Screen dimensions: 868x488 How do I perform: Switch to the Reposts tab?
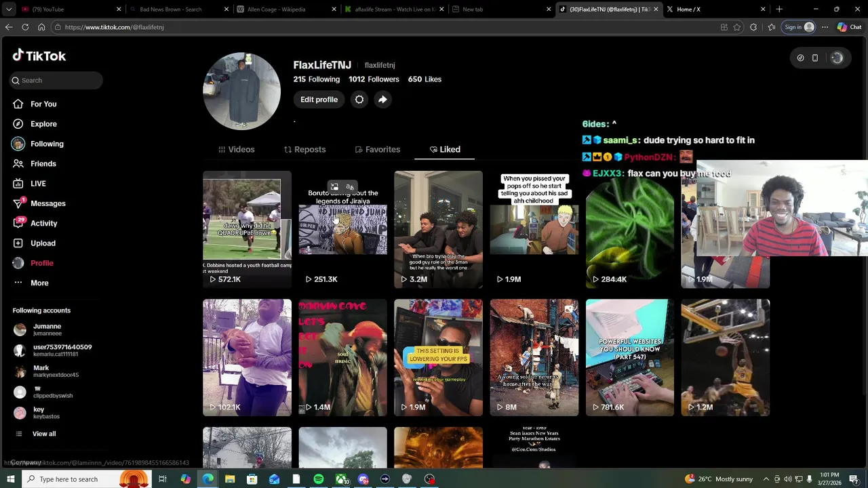click(x=304, y=149)
